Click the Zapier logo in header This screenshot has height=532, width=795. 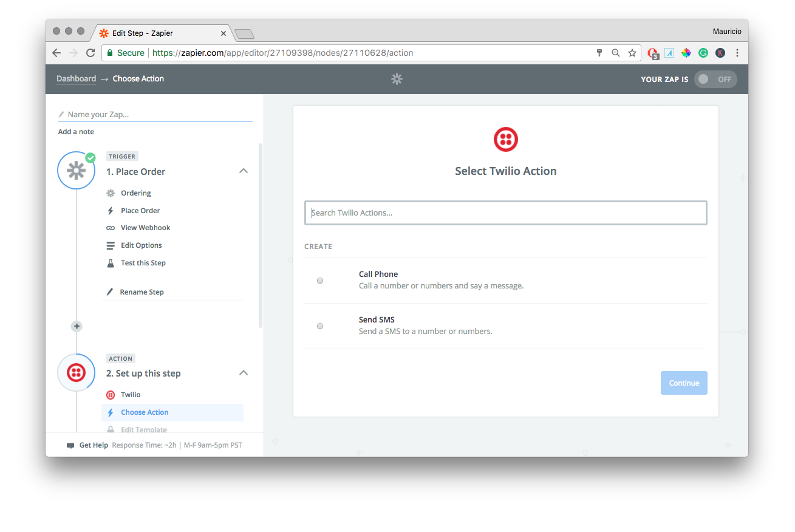(397, 79)
